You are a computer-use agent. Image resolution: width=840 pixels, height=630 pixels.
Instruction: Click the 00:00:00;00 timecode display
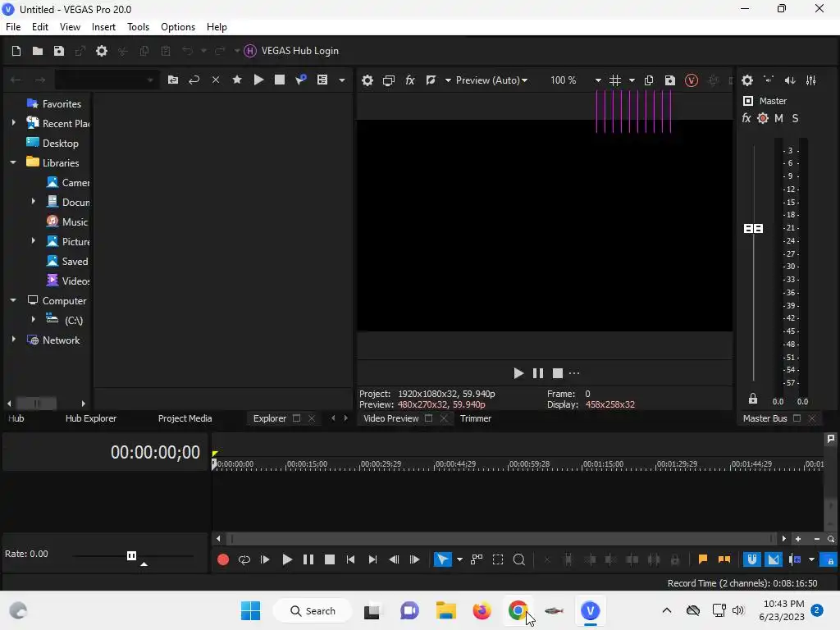point(155,453)
